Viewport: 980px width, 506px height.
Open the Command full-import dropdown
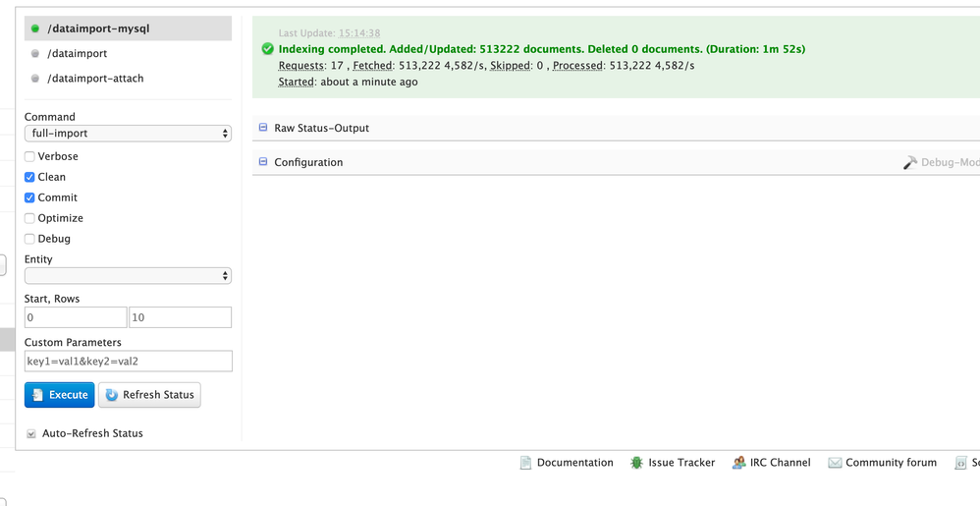(x=128, y=134)
